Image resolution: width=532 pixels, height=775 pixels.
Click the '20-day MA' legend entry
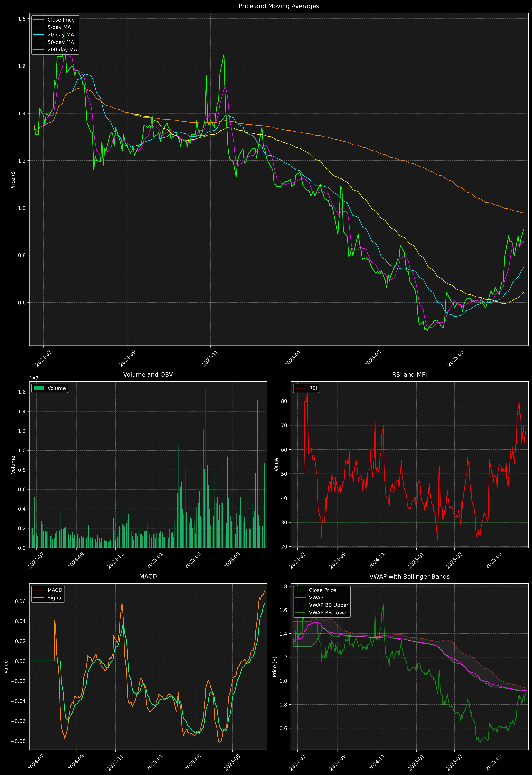[x=54, y=35]
